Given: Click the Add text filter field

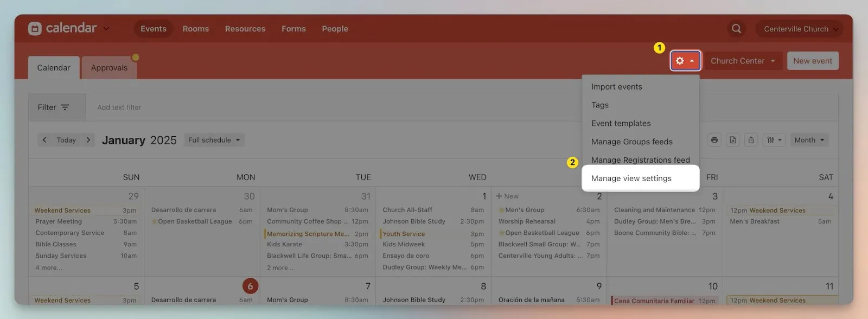Looking at the screenshot, I should tap(119, 107).
